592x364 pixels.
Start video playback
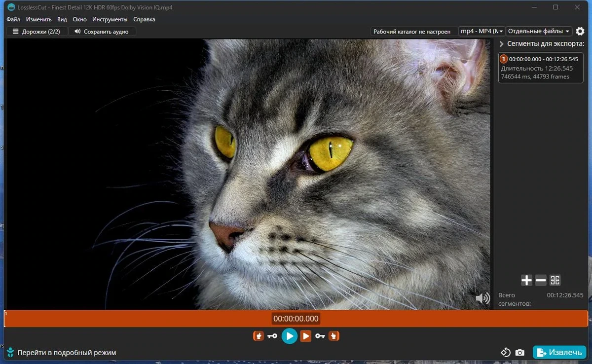(290, 336)
